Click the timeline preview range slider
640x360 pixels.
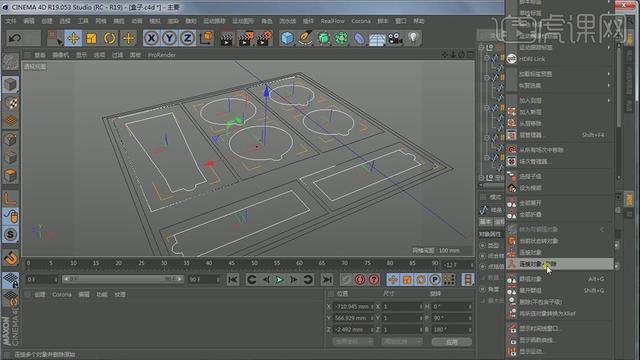(x=123, y=279)
